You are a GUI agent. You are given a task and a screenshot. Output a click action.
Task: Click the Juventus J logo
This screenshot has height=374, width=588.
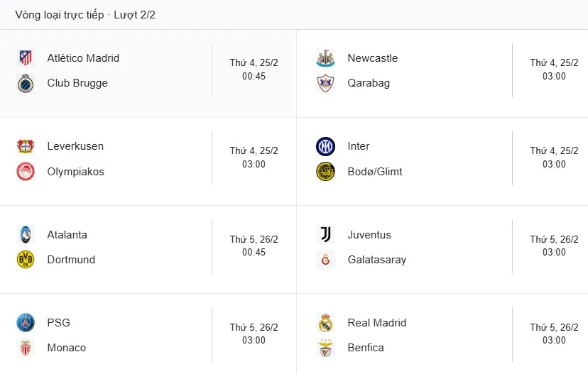coord(325,235)
